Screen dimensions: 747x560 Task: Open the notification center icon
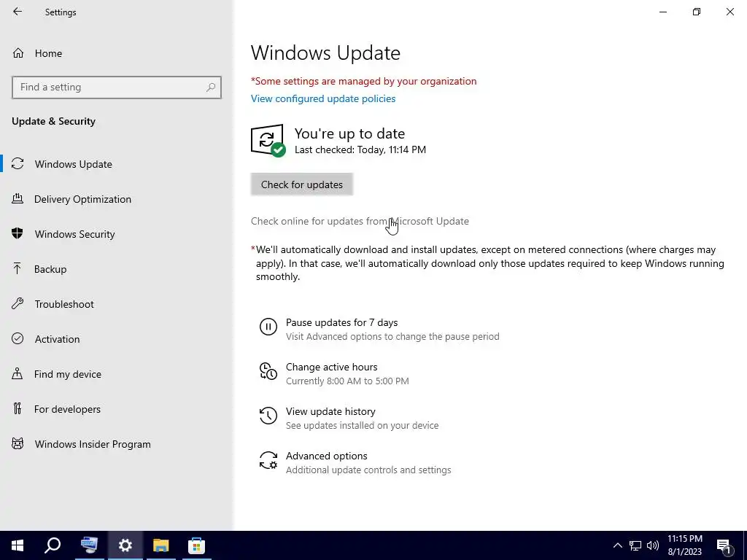coord(724,547)
